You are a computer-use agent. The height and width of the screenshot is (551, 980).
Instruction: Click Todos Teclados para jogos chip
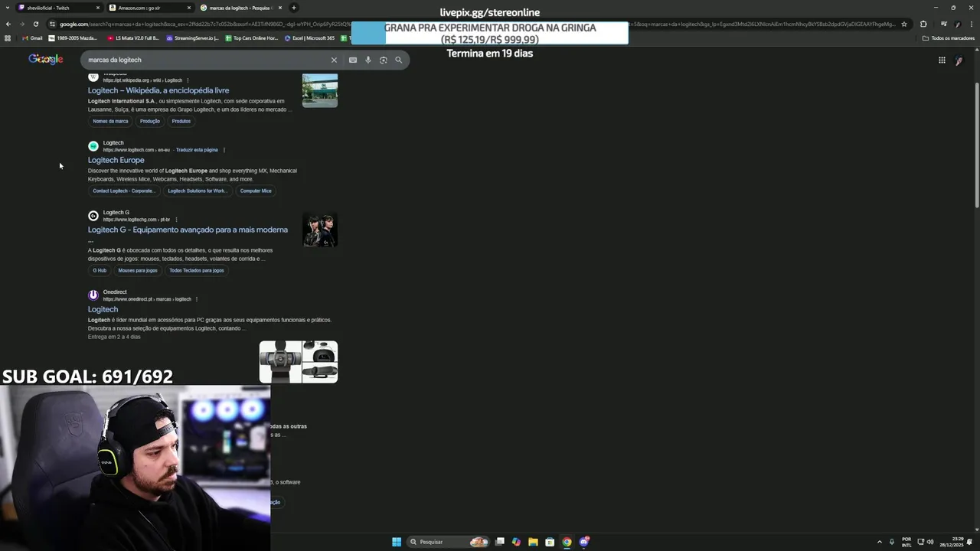197,270
